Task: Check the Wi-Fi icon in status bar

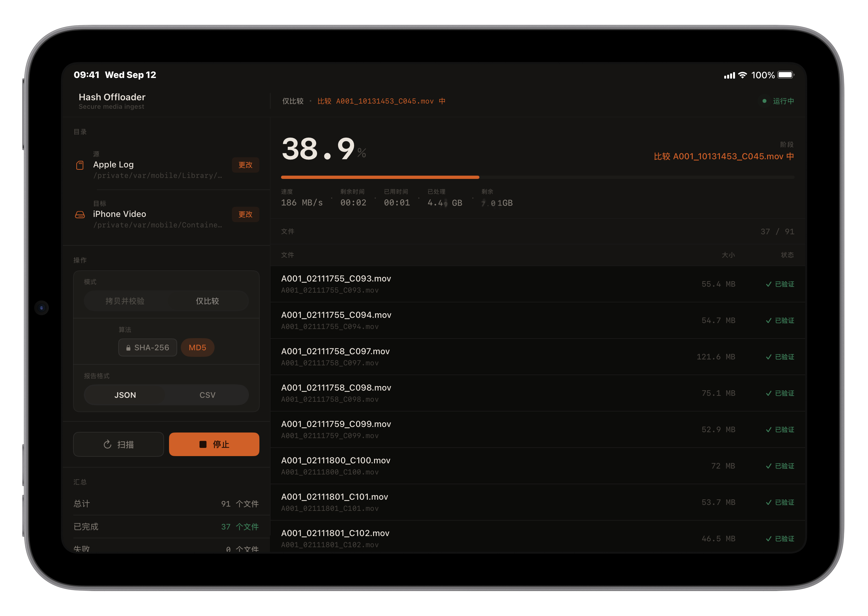Action: (743, 75)
